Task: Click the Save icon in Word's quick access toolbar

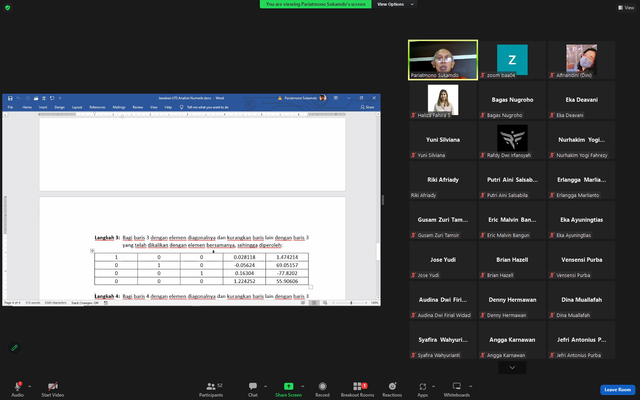Action: (x=10, y=98)
